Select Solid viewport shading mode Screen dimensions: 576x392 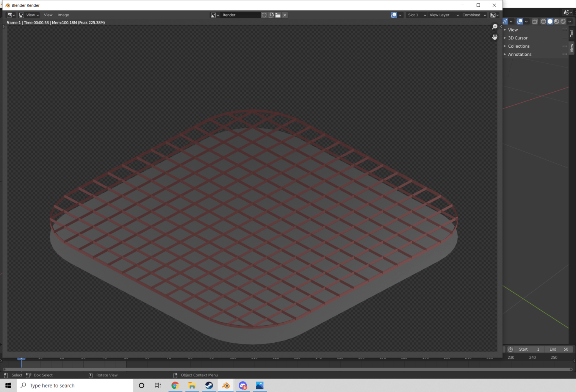(x=550, y=22)
